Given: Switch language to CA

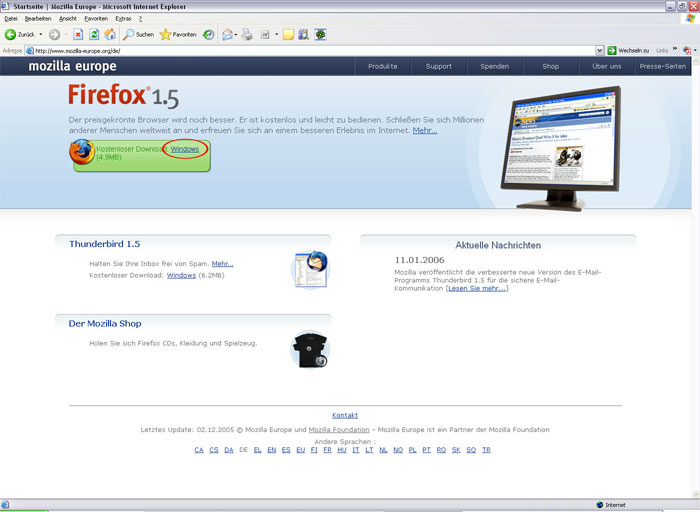Looking at the screenshot, I should click(199, 450).
